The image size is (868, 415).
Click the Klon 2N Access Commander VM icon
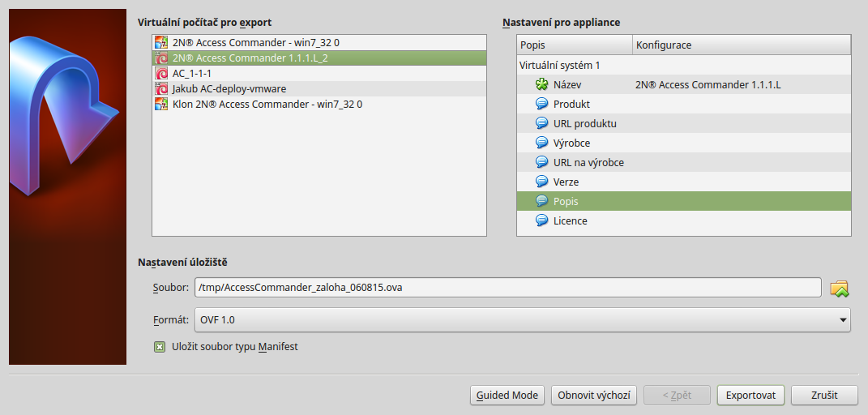click(x=161, y=104)
